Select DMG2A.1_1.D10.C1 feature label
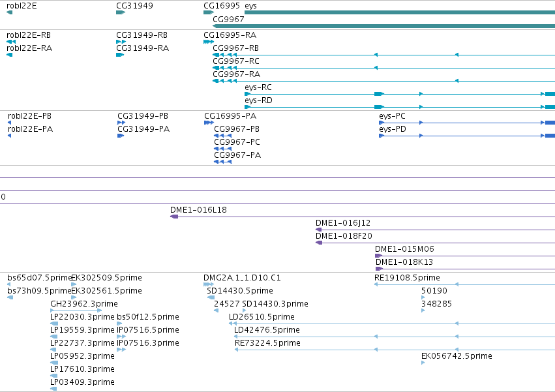Screen dimensions: 555x392 pos(242,278)
